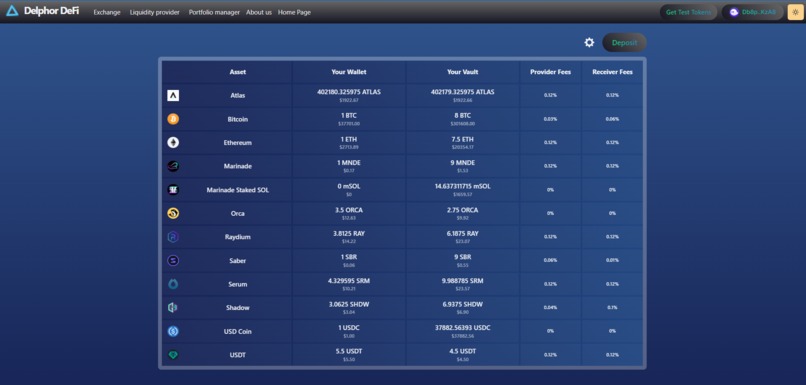806x385 pixels.
Task: Click the Asset column header
Action: 237,72
